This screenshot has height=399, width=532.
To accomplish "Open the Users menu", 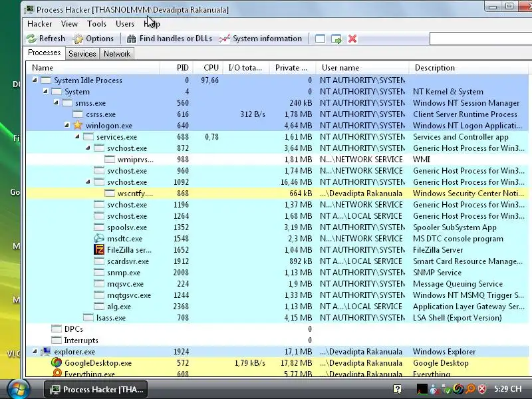I will [125, 24].
